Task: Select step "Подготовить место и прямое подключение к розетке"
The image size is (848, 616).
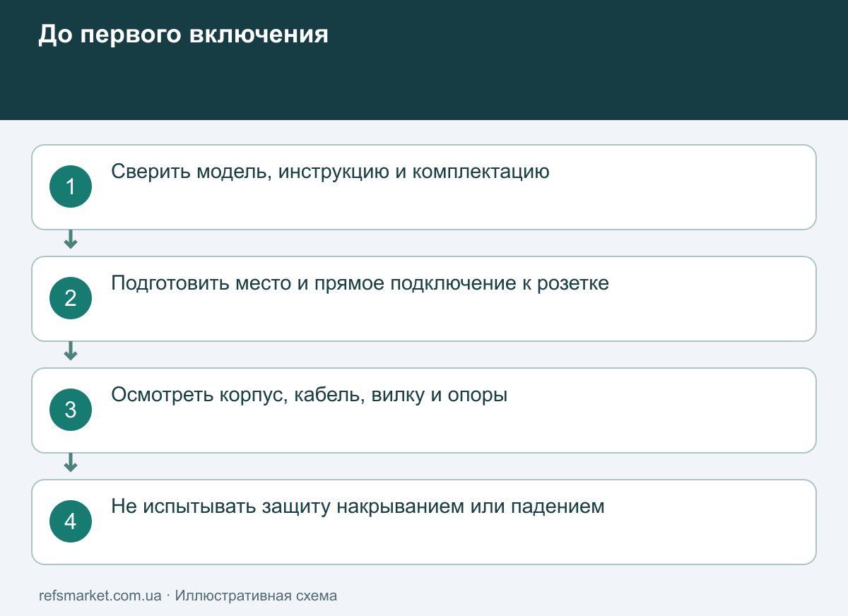Action: coord(424,299)
